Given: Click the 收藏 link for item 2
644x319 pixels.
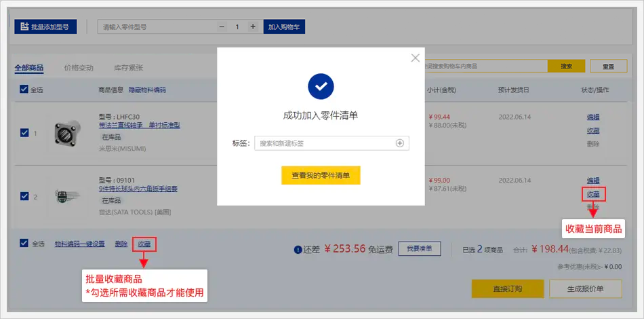Looking at the screenshot, I should pyautogui.click(x=593, y=194).
